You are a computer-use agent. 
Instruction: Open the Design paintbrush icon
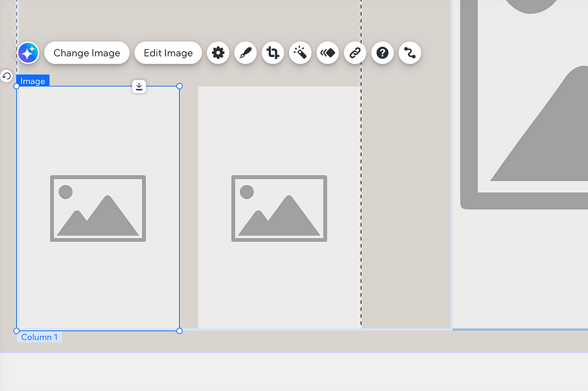coord(245,53)
